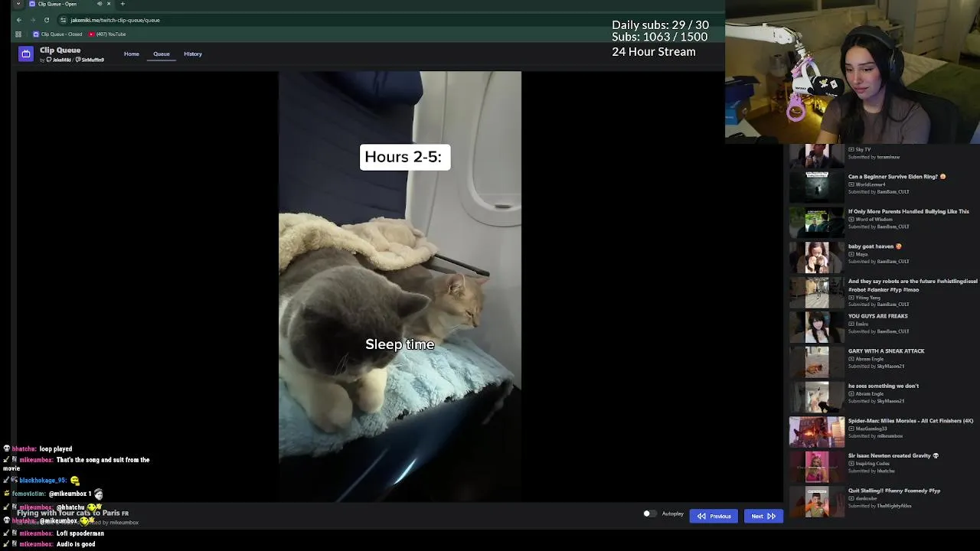Mute the tab via its audio icon
The width and height of the screenshot is (980, 551).
pyautogui.click(x=100, y=4)
